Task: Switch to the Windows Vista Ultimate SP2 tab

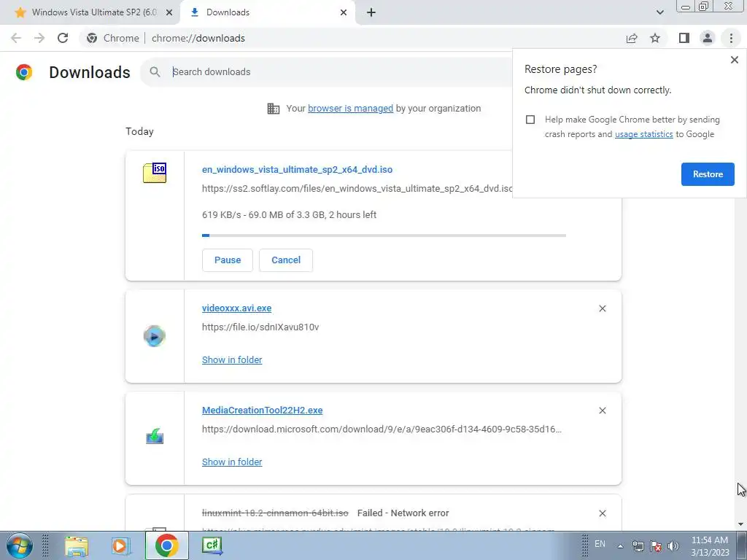Action: tap(90, 12)
